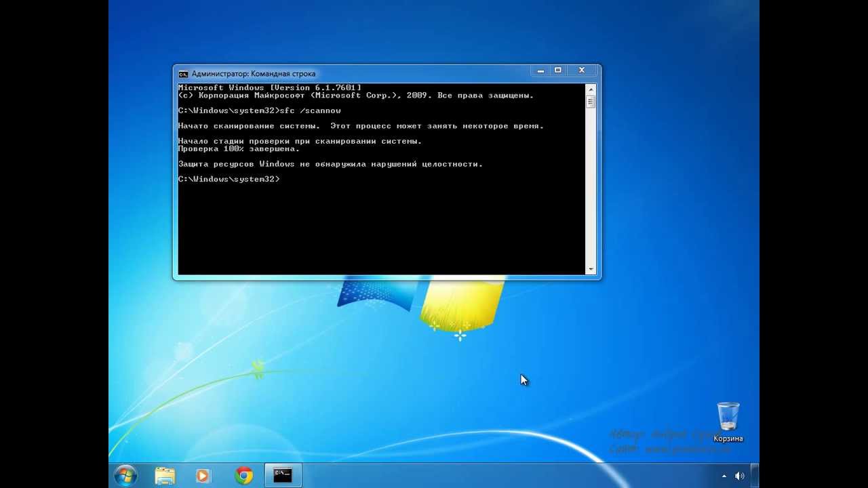868x488 pixels.
Task: Click the console scrollbar thumb
Action: [x=591, y=101]
